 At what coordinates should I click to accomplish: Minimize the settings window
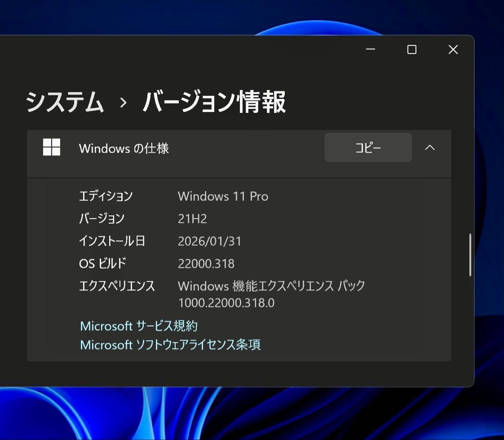(371, 50)
